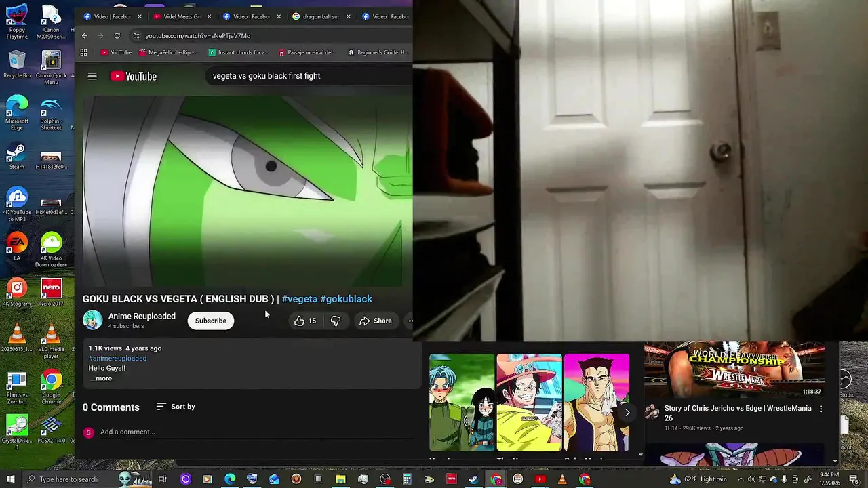Go back in Chrome browser history
This screenshot has height=488, width=868.
[x=85, y=35]
